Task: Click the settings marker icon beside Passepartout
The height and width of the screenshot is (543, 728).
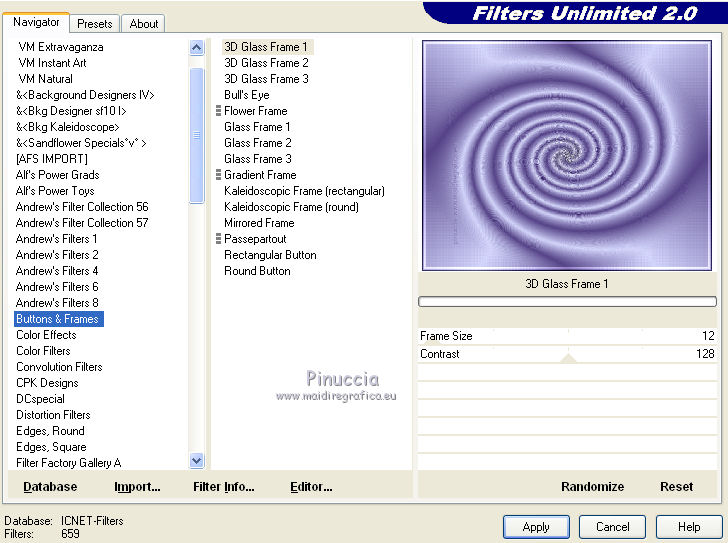Action: point(218,239)
